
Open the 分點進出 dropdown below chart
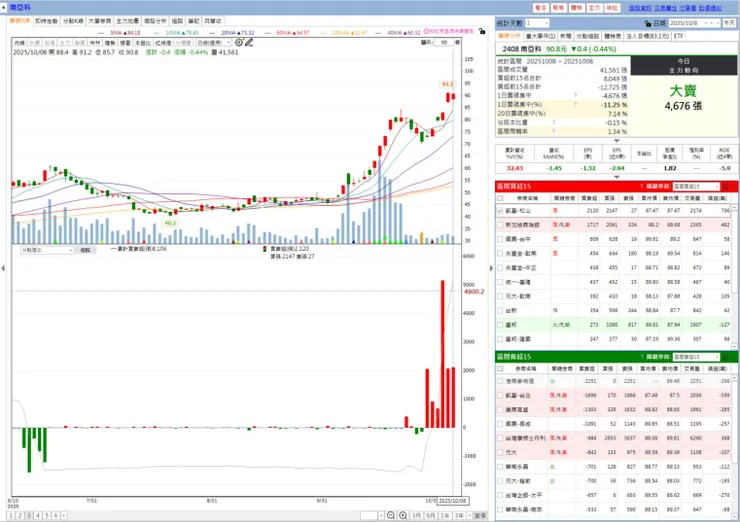(x=46, y=250)
